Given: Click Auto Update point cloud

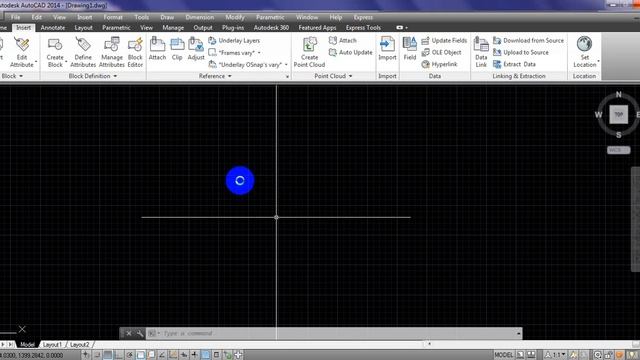Looking at the screenshot, I should [351, 52].
